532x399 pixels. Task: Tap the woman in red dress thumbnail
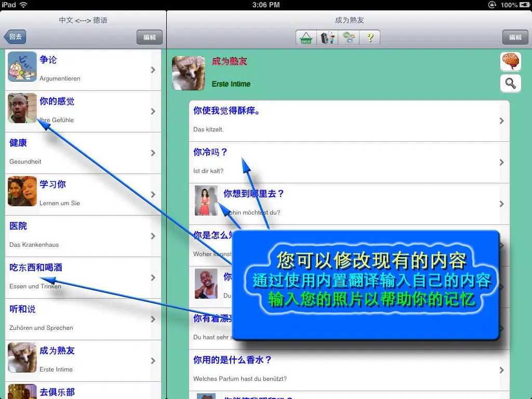tap(206, 201)
